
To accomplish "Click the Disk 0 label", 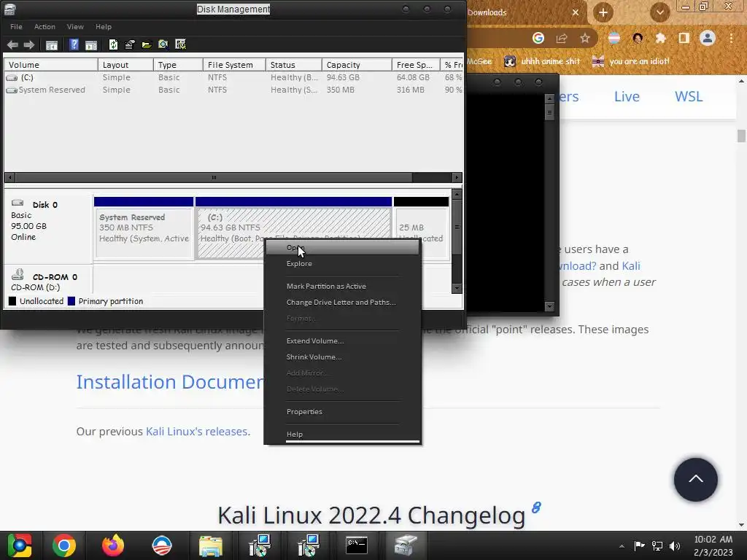I will [x=44, y=205].
